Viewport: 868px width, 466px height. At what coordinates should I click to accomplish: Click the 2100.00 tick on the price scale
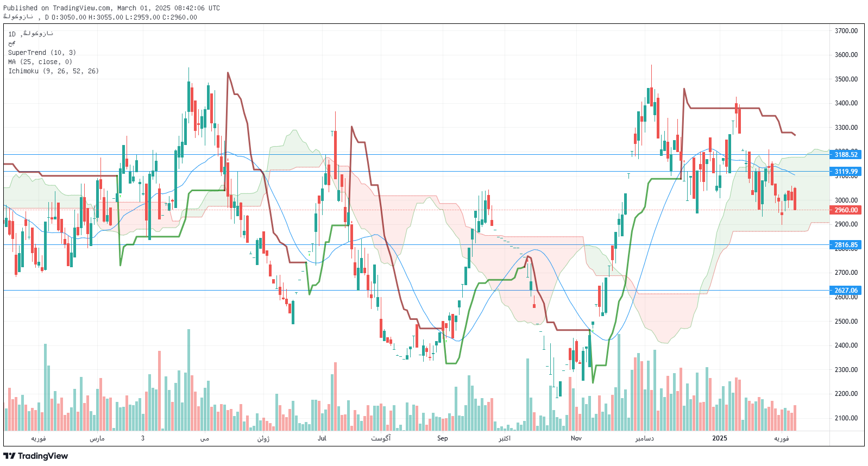(846, 418)
